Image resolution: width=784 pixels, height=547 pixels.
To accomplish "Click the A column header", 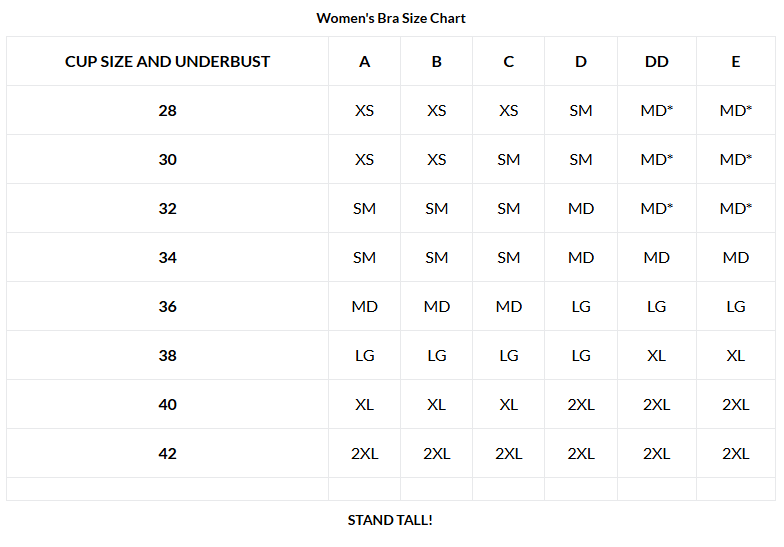I will (x=364, y=61).
